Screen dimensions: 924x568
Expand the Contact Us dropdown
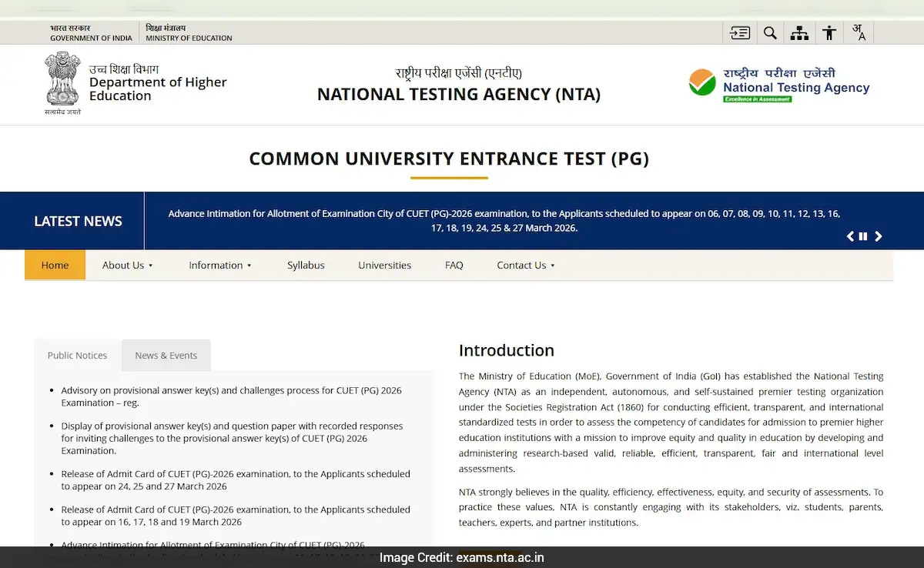525,265
